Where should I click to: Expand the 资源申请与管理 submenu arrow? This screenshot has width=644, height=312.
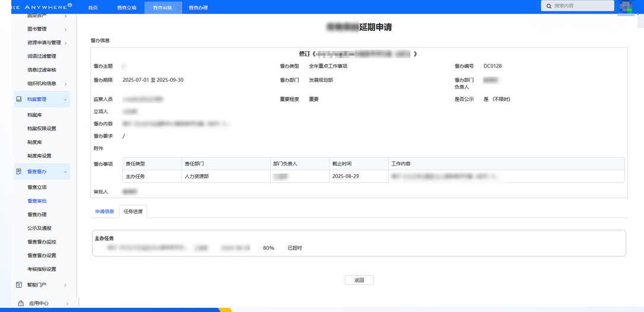pos(65,43)
